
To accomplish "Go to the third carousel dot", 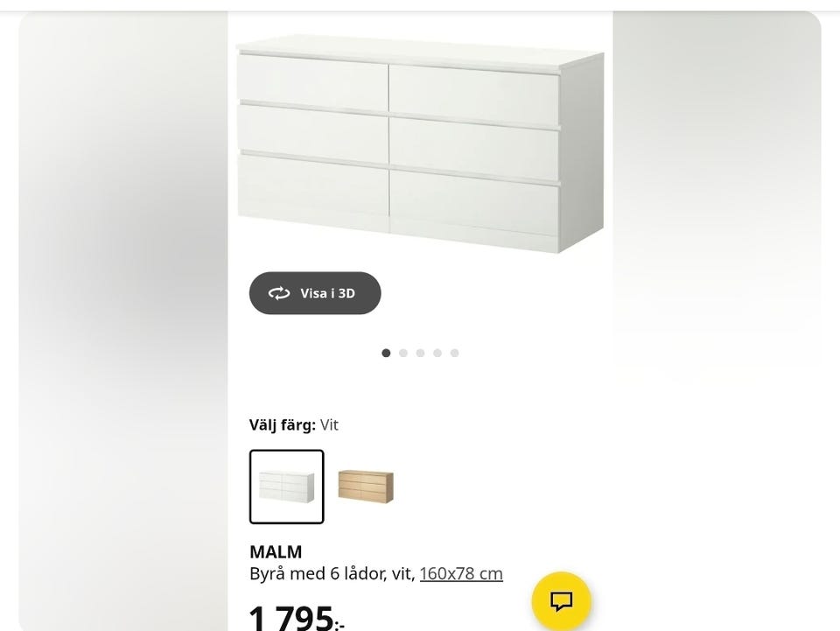I will [x=420, y=354].
